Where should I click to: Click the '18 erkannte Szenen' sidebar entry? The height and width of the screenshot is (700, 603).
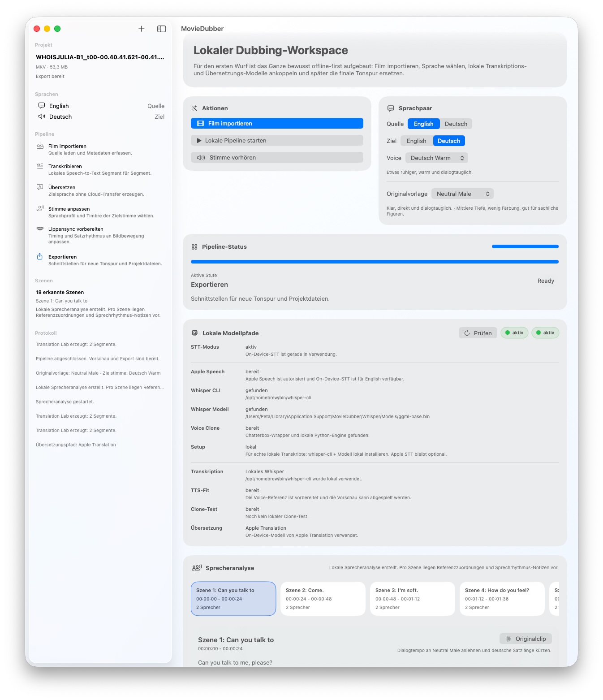pos(60,292)
